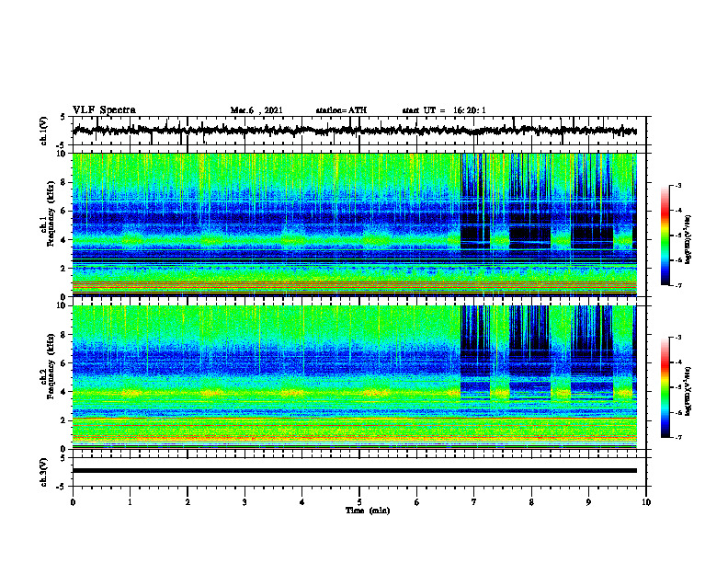The image size is (728, 563).
Task: Click the "VLF Spectra" title text
Action: tap(104, 110)
